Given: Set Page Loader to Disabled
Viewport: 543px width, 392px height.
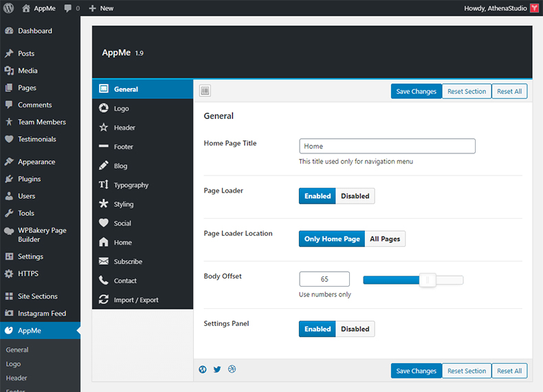Looking at the screenshot, I should point(355,196).
